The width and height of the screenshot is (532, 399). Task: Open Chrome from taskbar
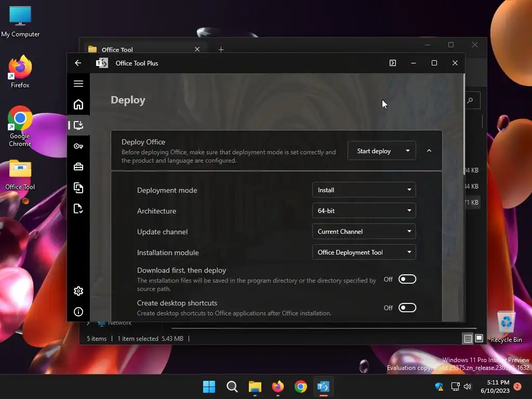tap(301, 387)
